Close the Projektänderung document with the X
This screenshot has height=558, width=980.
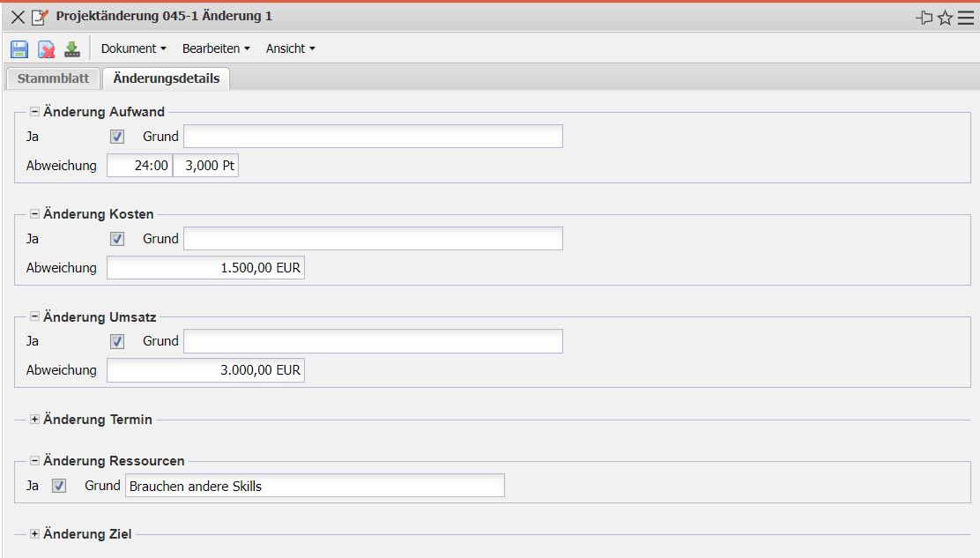(18, 18)
